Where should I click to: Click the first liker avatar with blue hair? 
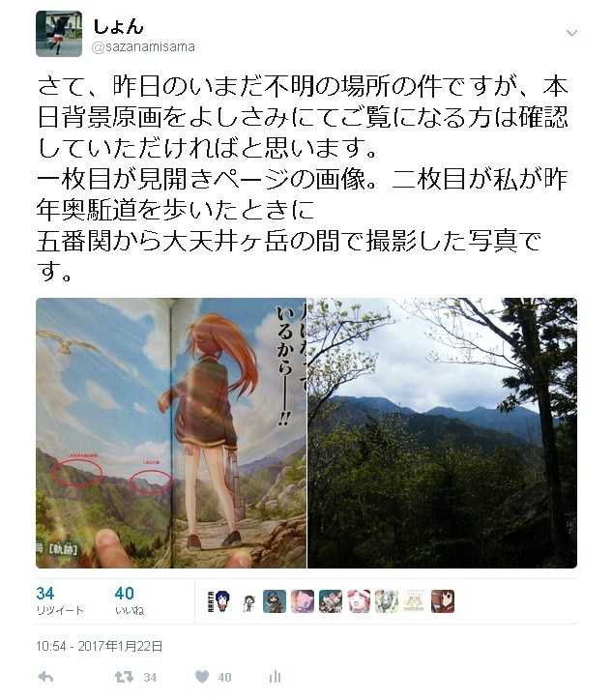pos(219,600)
